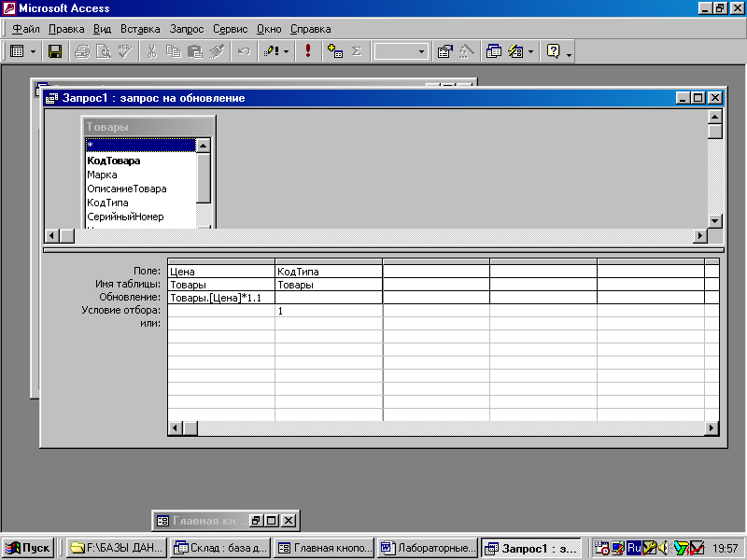Click the Ru language indicator in the tray
Viewport: 747px width, 560px height.
634,548
